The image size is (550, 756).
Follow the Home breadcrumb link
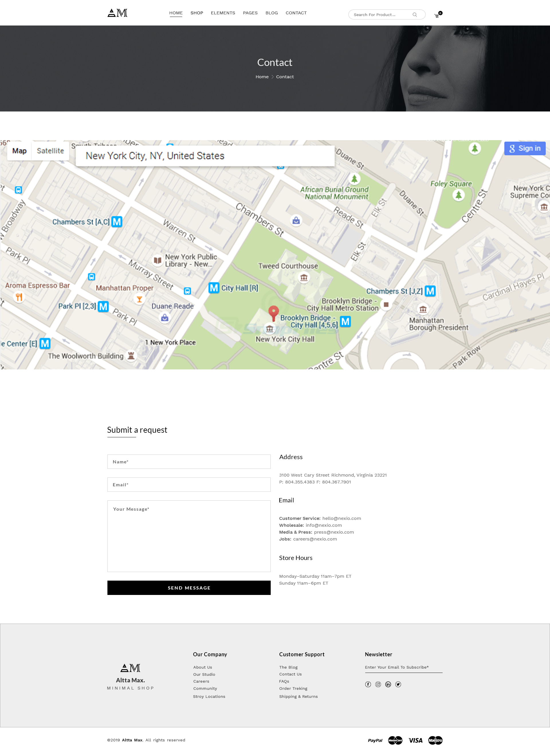pos(262,77)
